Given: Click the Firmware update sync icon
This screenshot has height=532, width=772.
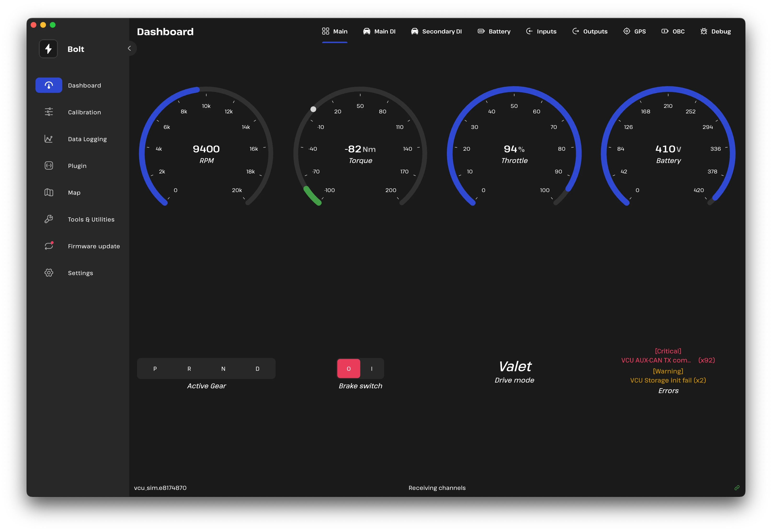Looking at the screenshot, I should pos(49,246).
